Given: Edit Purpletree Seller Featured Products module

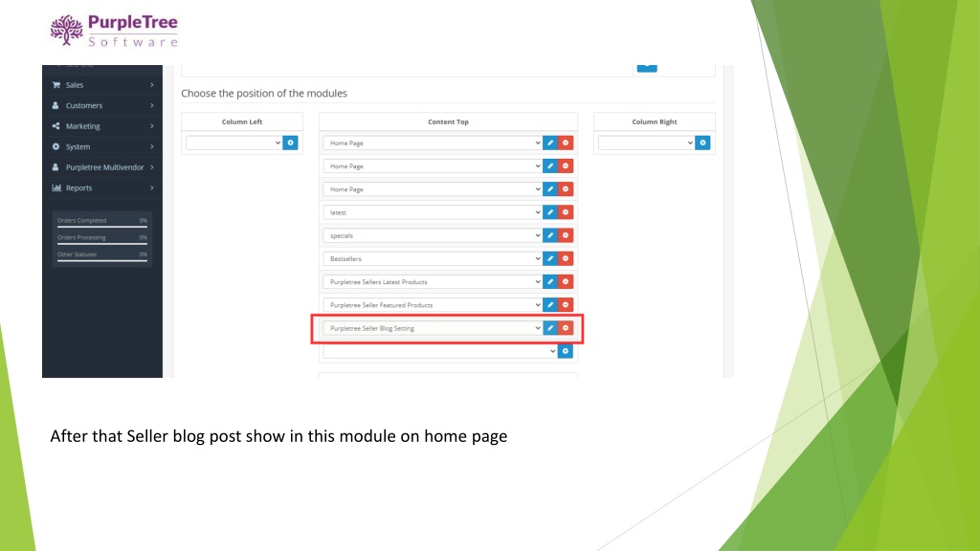Looking at the screenshot, I should coord(550,305).
